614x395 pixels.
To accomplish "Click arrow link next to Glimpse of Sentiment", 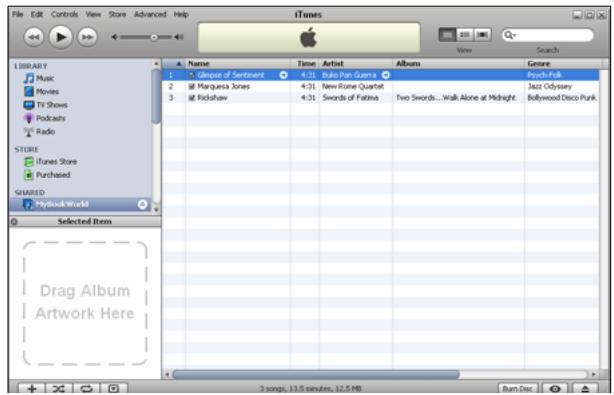I will [x=284, y=75].
